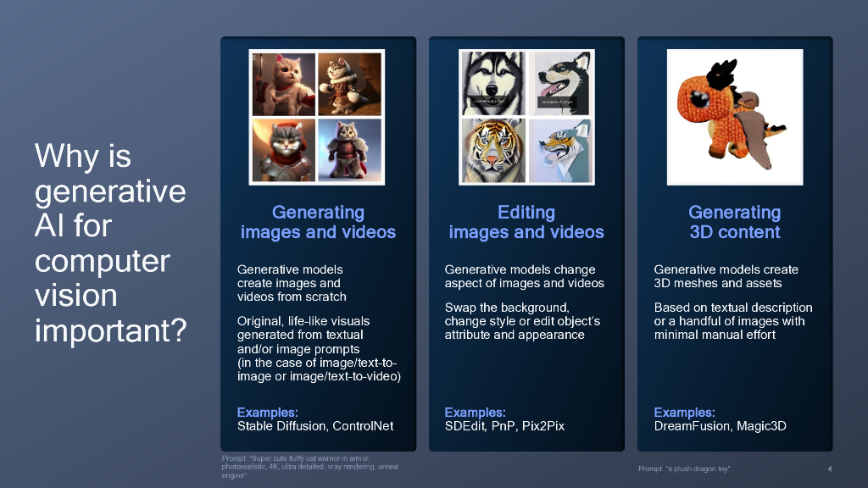Click the husky painting image
This screenshot has width=868, height=488.
tap(494, 84)
